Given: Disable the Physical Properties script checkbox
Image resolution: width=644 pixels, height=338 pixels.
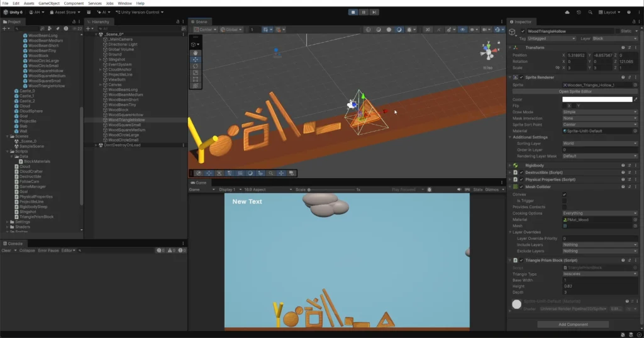Looking at the screenshot, I should [x=521, y=179].
